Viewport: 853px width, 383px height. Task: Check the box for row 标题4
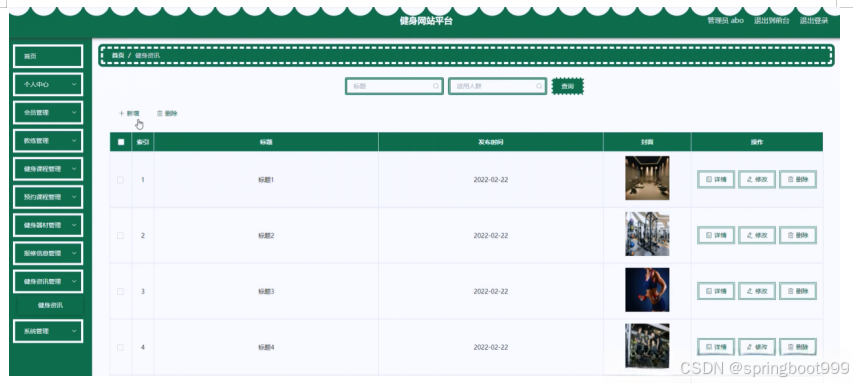pos(121,347)
